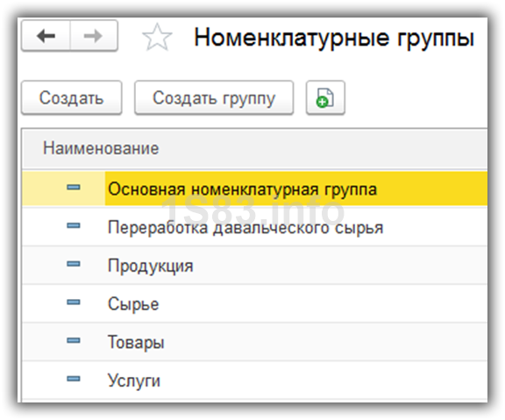Click dash icon beside Продукция
The image size is (505, 420).
[74, 264]
